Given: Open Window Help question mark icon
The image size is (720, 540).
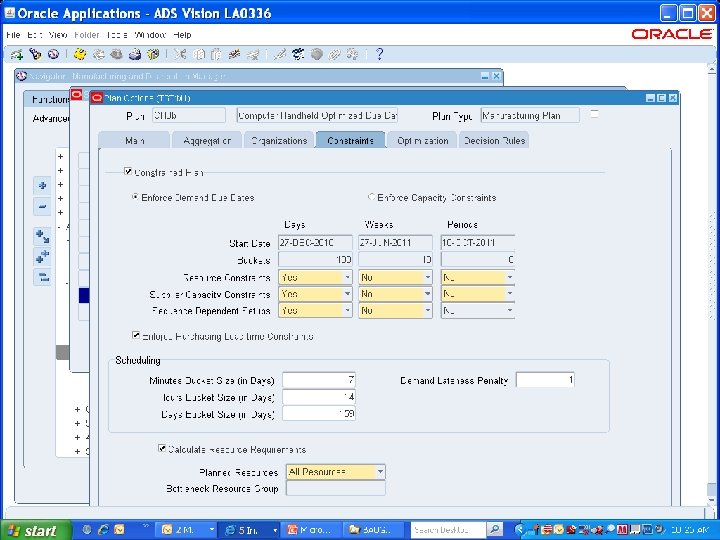Looking at the screenshot, I should [379, 55].
